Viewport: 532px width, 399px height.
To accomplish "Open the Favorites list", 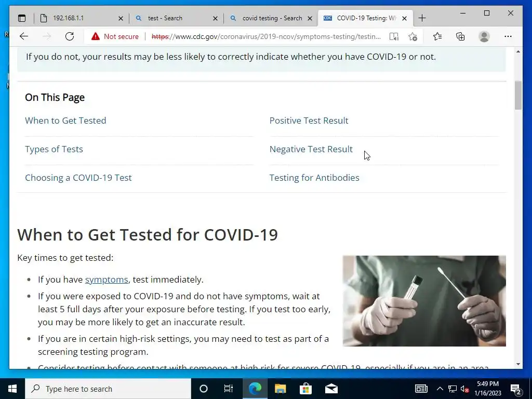I will (x=437, y=36).
